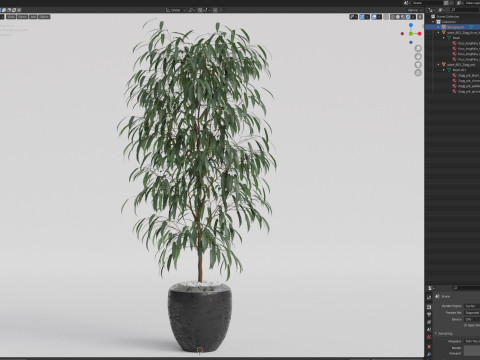Screen dimensions: 480x360
Task: Open the viewport shading options dropdown
Action: pos(413,17)
